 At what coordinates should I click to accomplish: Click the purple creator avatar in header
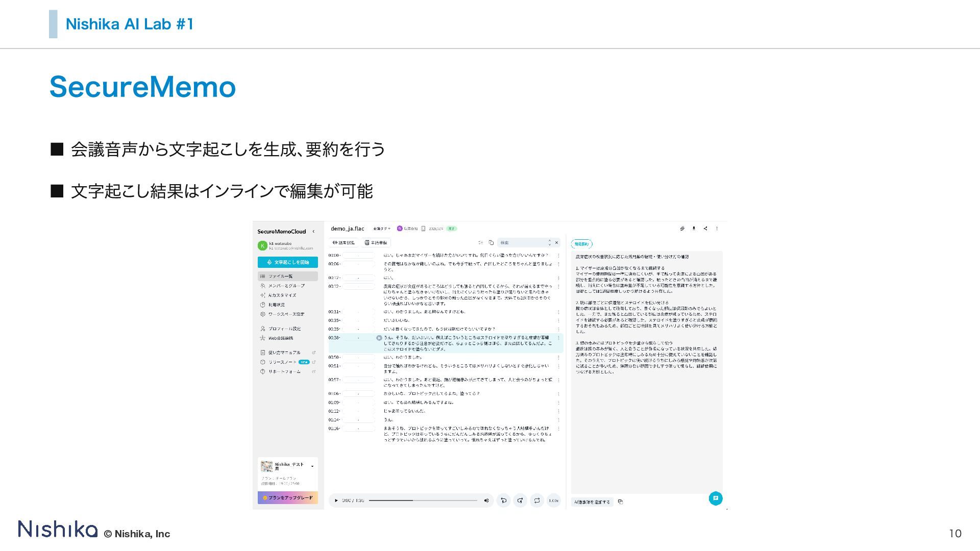coord(400,229)
